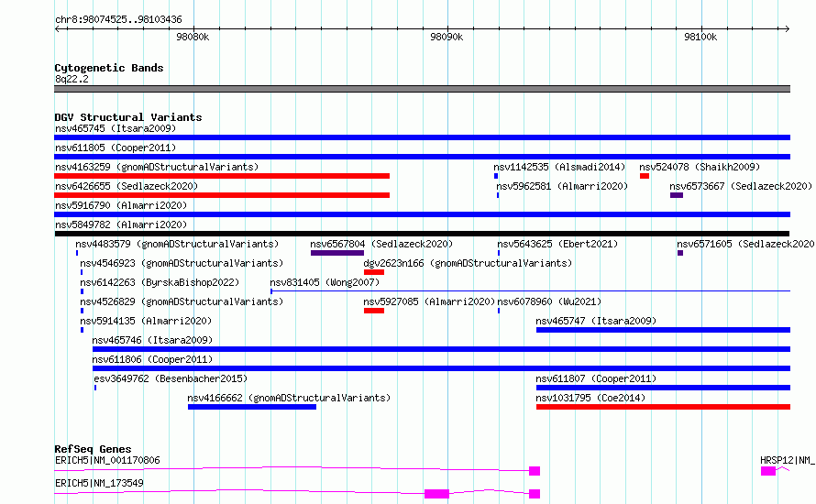Click the magenta exon ending ERICH5 NM_001170806
This screenshot has width=816, height=504.
pos(535,471)
